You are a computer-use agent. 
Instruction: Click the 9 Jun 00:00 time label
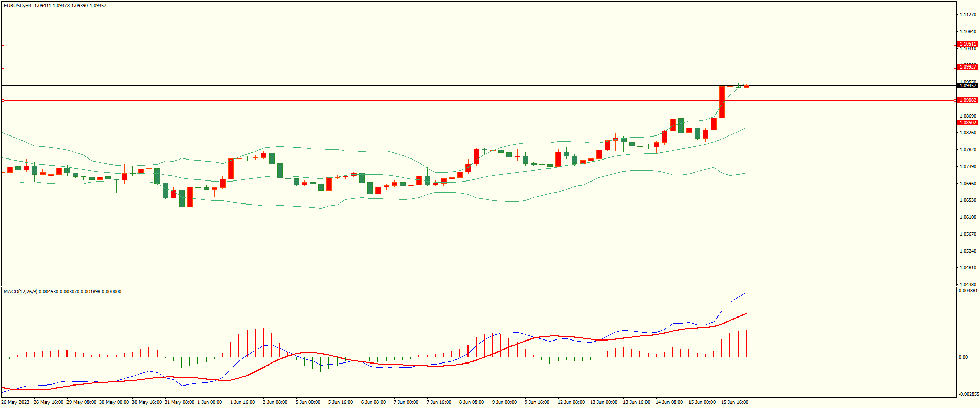coord(504,402)
